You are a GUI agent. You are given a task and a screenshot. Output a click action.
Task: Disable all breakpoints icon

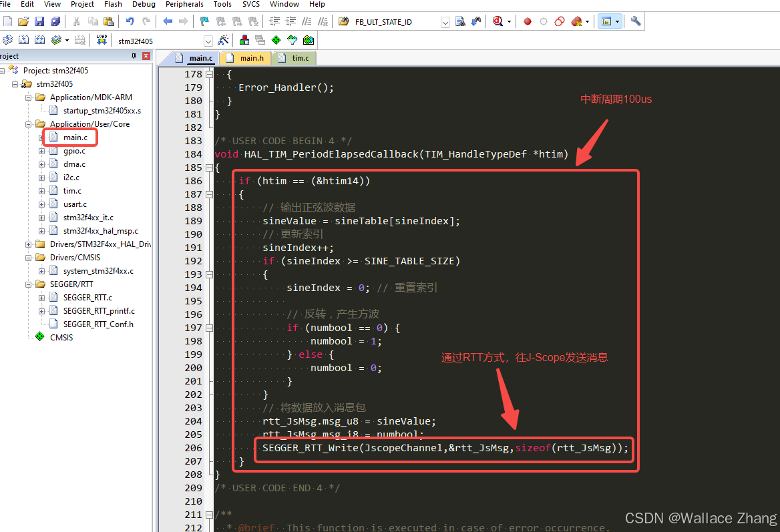[x=560, y=21]
